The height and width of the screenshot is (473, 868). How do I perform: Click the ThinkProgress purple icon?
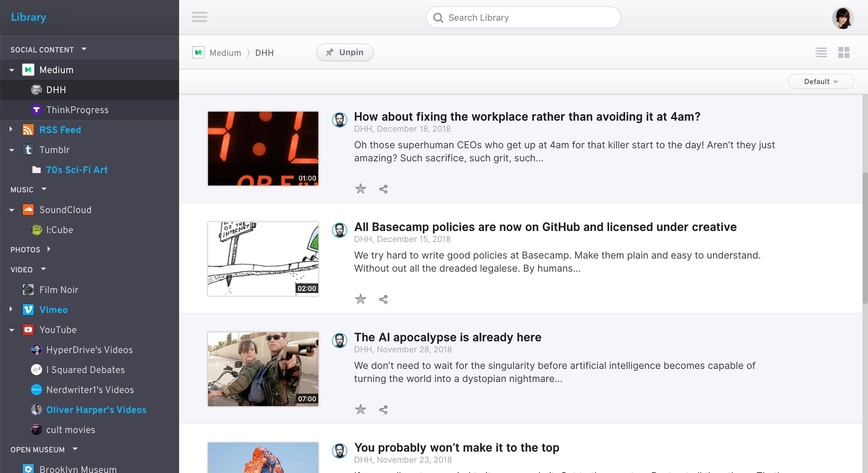point(37,110)
